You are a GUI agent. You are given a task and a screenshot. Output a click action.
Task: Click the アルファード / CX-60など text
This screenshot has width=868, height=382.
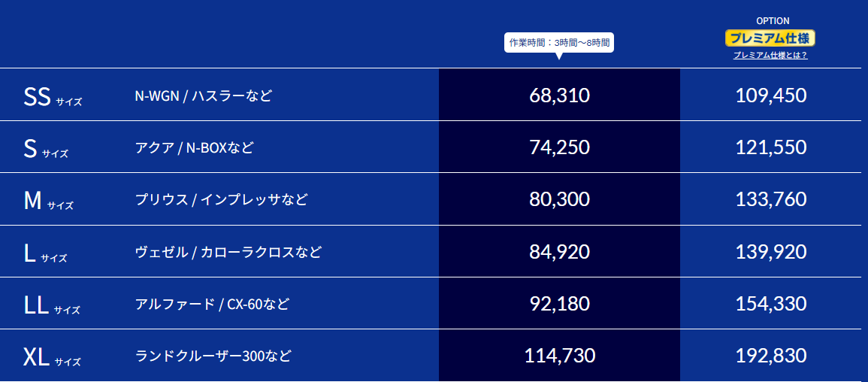click(x=212, y=304)
